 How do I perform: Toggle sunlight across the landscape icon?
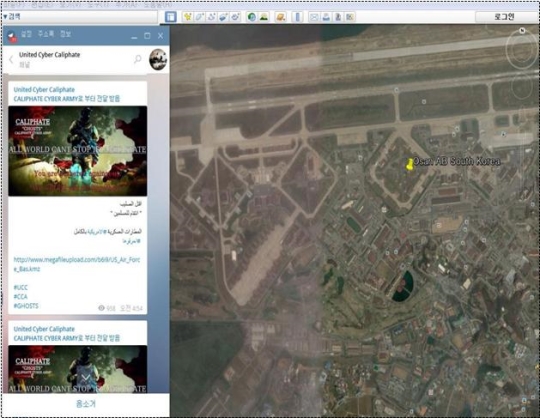point(264,17)
